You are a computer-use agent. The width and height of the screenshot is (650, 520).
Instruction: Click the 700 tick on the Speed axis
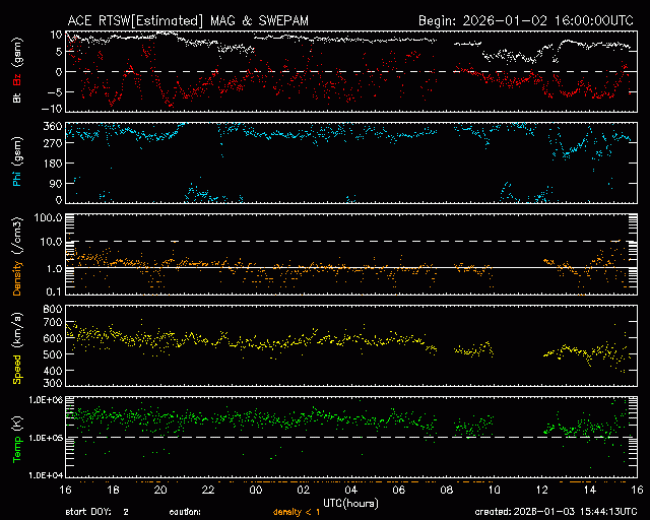[x=53, y=322]
